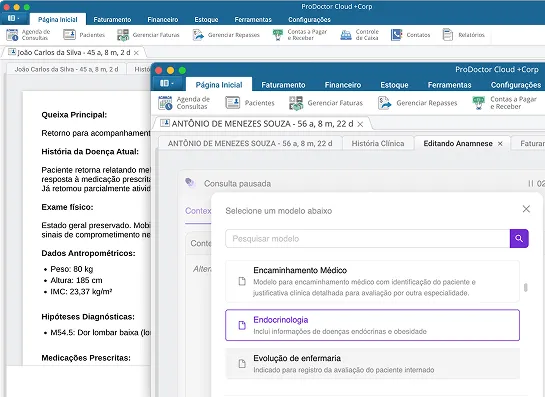Click the Pesquisar modelo search field

coord(367,238)
